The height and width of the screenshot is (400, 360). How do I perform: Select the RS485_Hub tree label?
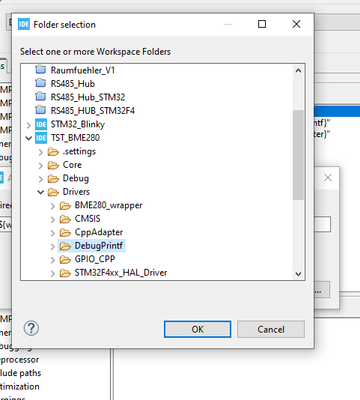point(73,83)
